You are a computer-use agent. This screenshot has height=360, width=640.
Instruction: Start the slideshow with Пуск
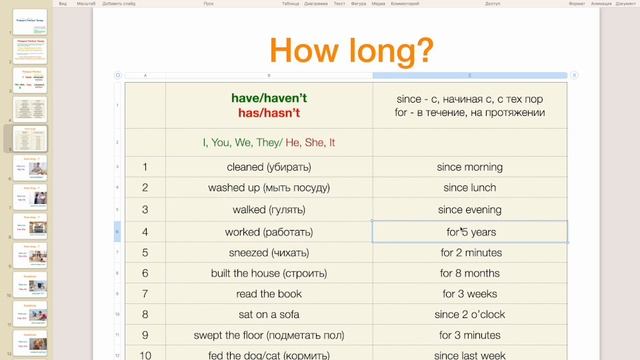pyautogui.click(x=209, y=3)
